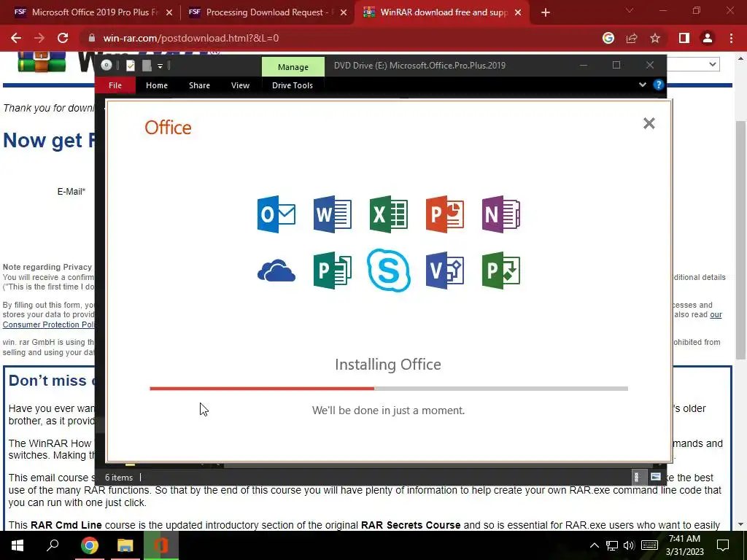The image size is (747, 560).
Task: Select the Manage contextual tab
Action: (x=293, y=66)
